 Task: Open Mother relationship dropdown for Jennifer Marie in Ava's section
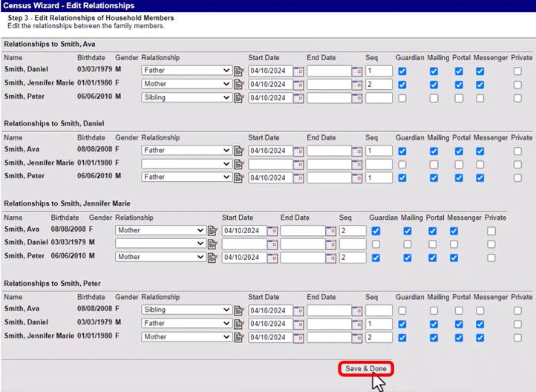pyautogui.click(x=186, y=84)
